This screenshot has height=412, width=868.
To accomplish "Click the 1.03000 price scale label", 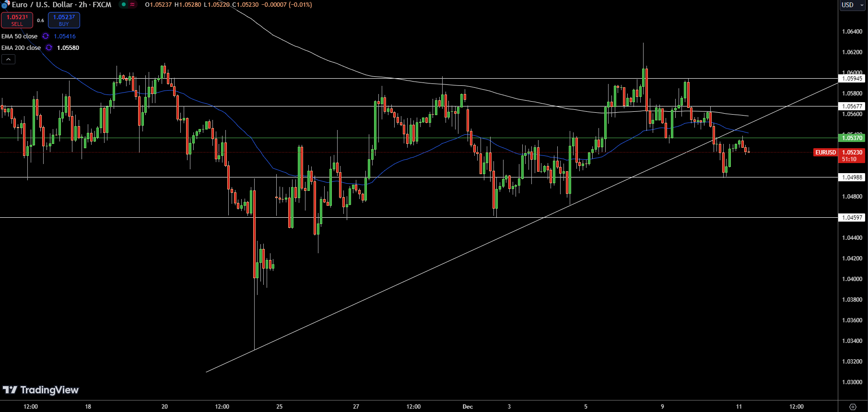I will click(852, 382).
